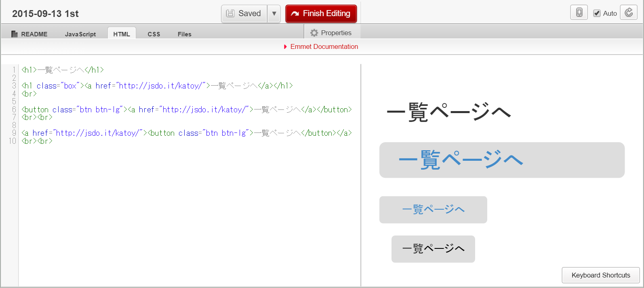This screenshot has height=288, width=644.
Task: Click the gear icon beside Properties
Action: point(314,33)
